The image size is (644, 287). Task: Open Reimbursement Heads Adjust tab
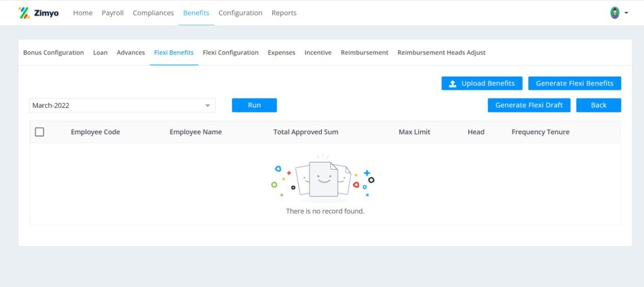[441, 53]
